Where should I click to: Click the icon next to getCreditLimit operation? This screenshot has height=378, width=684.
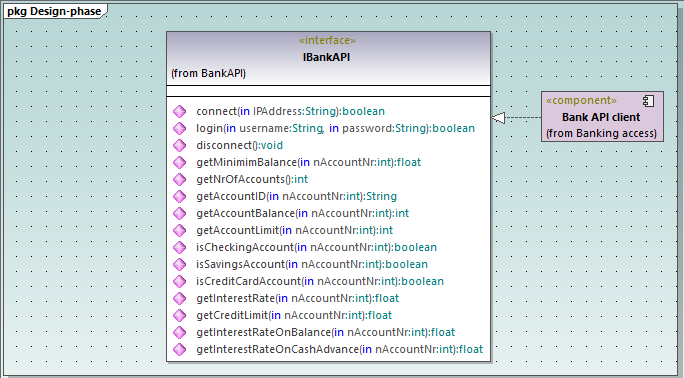(x=179, y=315)
